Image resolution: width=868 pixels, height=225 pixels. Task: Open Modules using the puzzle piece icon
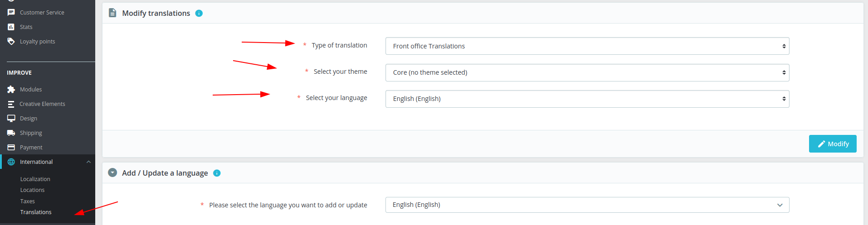[11, 89]
